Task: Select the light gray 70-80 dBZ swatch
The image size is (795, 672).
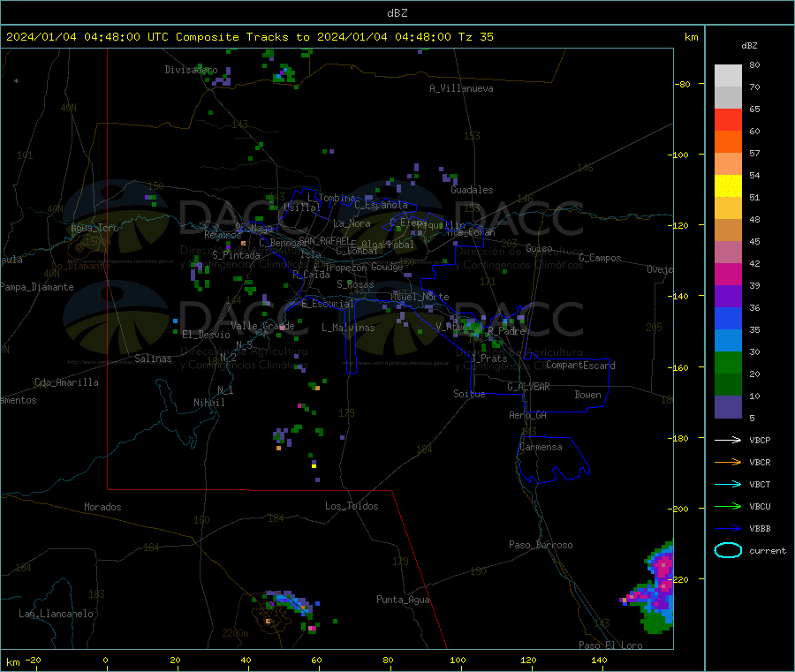Action: 728,76
